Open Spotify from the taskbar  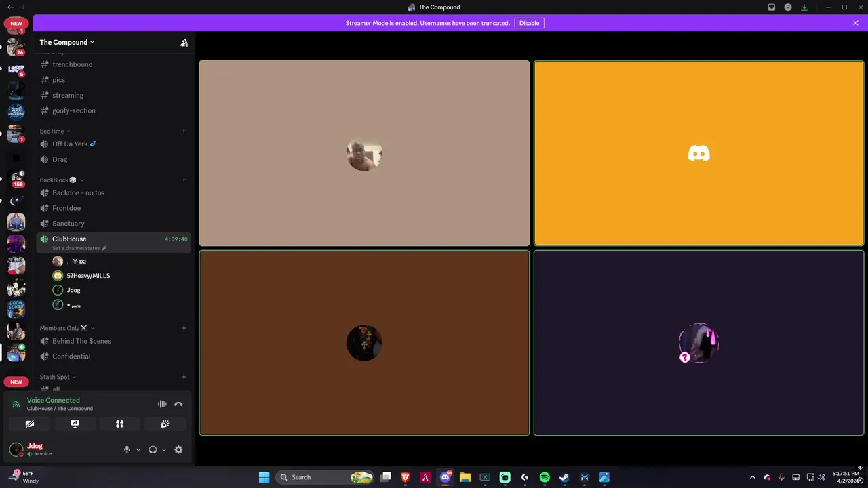[545, 477]
